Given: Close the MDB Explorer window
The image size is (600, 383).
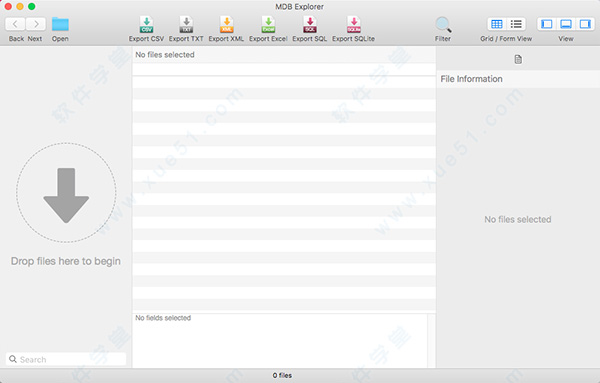Looking at the screenshot, I should pos(8,6).
